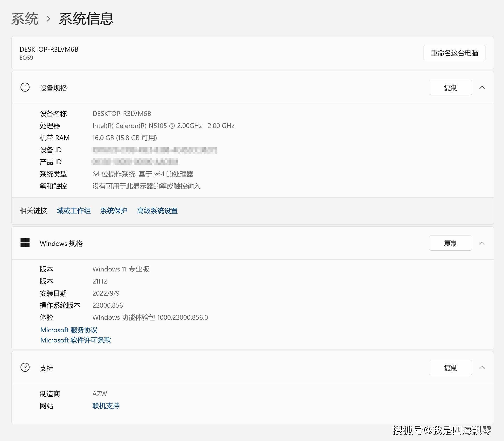Image resolution: width=504 pixels, height=441 pixels.
Task: Click the install date 2022/9/9
Action: pos(106,293)
